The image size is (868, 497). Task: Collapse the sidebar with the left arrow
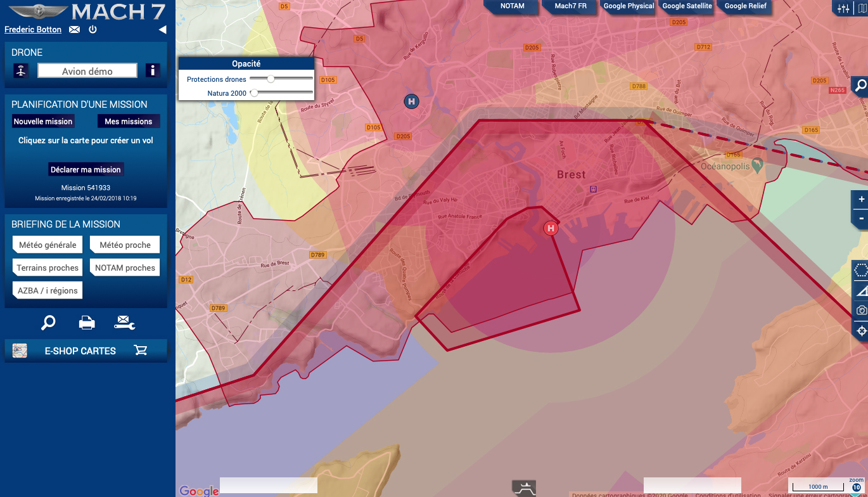tap(162, 30)
